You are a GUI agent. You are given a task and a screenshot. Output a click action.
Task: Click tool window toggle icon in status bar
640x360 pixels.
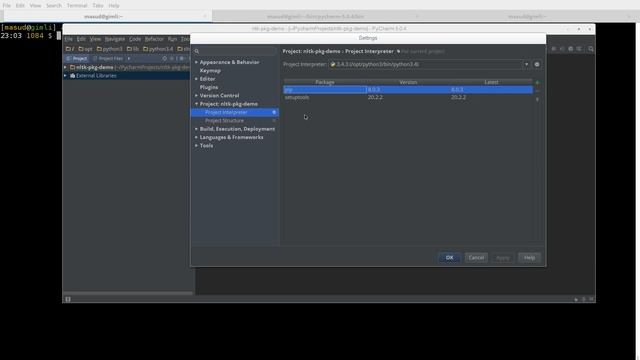click(x=68, y=299)
